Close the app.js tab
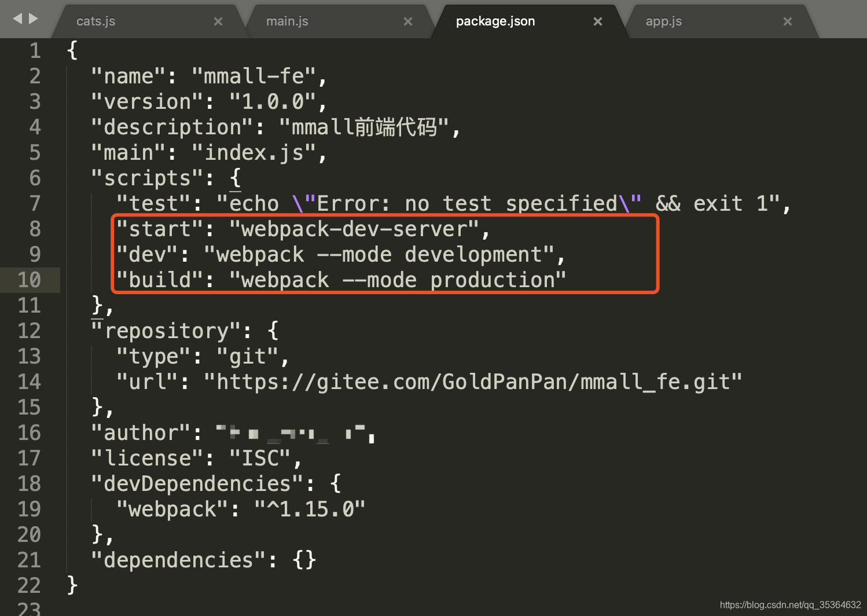Viewport: 867px width, 616px height. [788, 21]
